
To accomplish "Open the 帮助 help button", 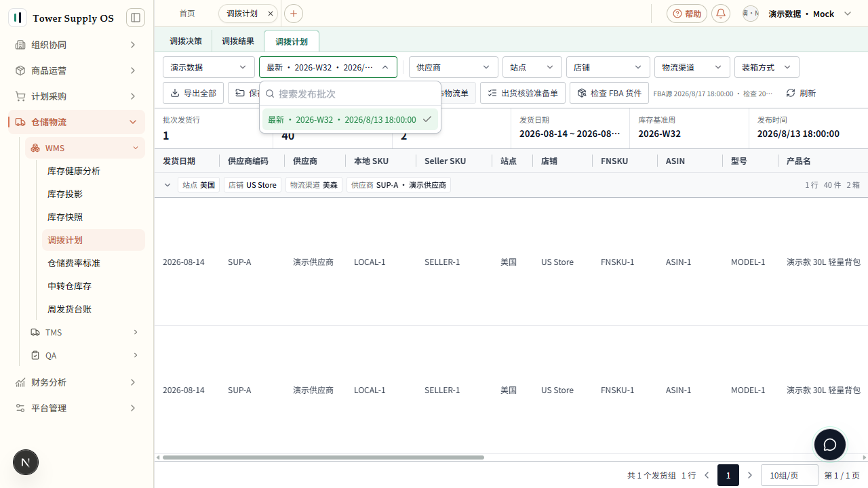I will click(687, 14).
